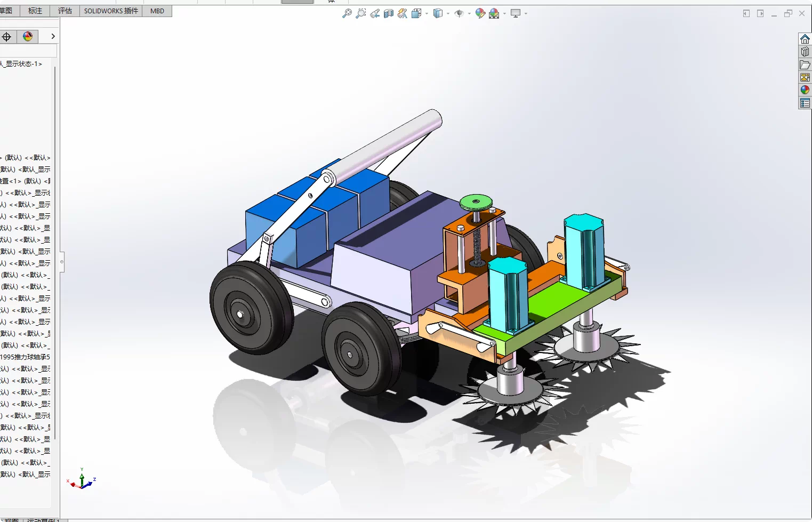Click the Display Style icon
This screenshot has width=812, height=522.
click(x=438, y=13)
